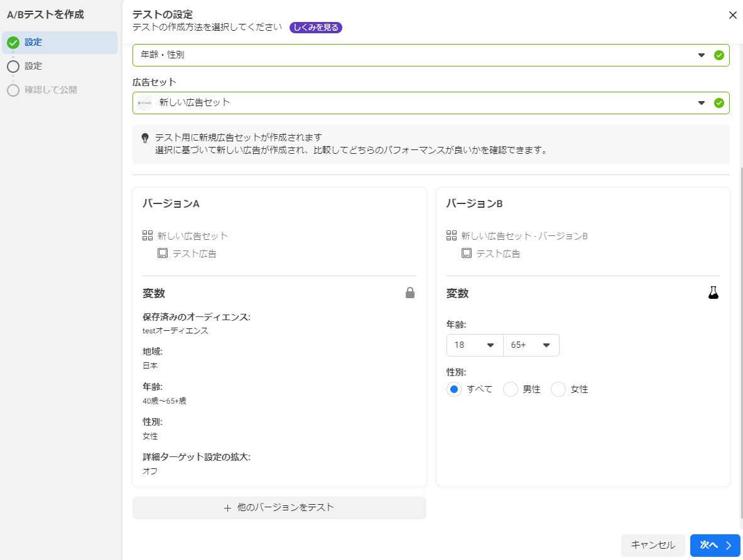Open the maximum age dropdown showing 65+
This screenshot has width=743, height=560.
coord(531,345)
